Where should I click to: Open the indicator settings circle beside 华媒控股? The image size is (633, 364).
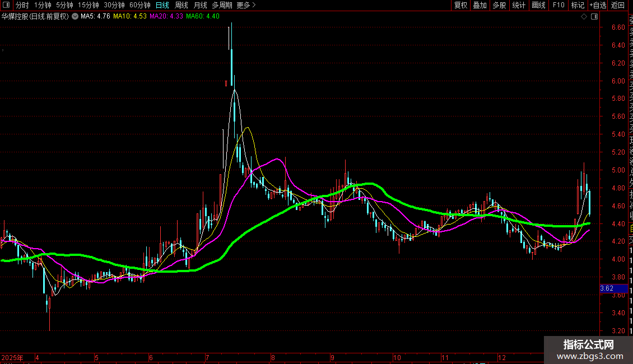(x=75, y=17)
